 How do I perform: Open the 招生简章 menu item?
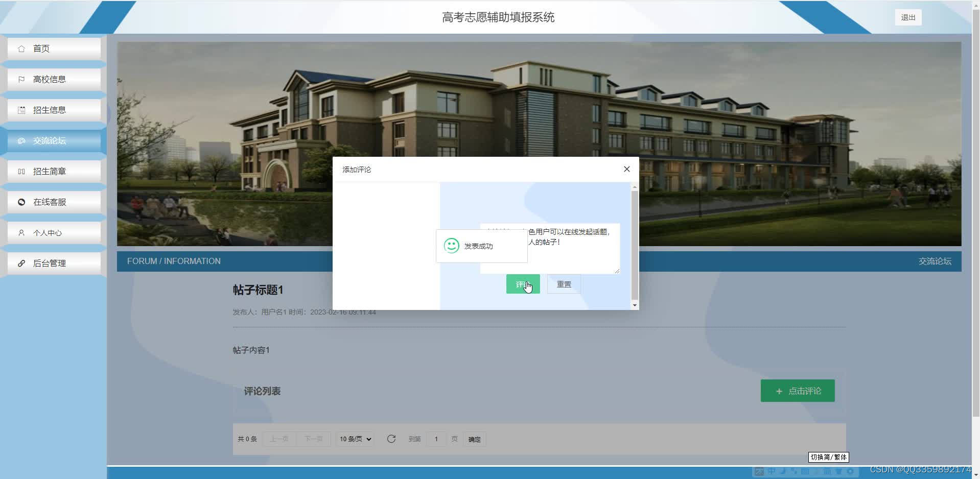point(54,171)
